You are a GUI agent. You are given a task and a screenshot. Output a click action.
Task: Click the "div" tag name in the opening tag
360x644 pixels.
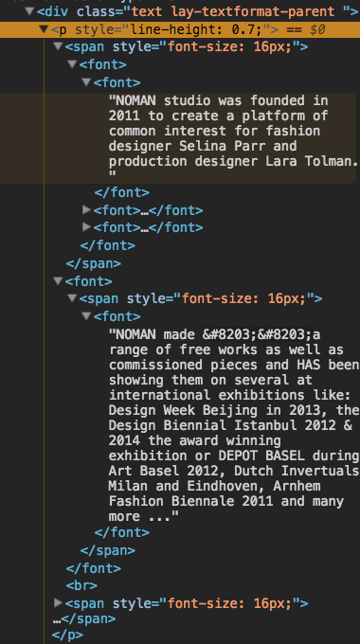pos(57,11)
